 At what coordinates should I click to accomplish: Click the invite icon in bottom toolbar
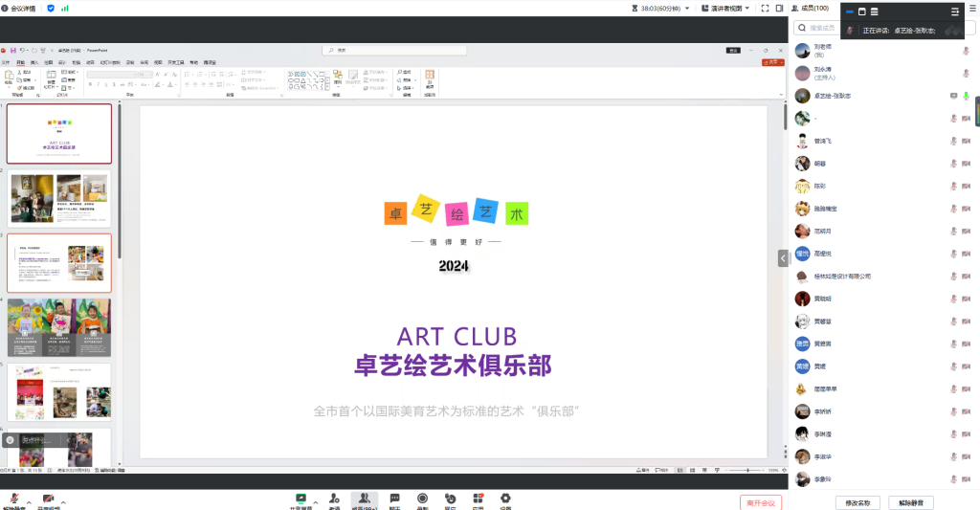tap(334, 499)
